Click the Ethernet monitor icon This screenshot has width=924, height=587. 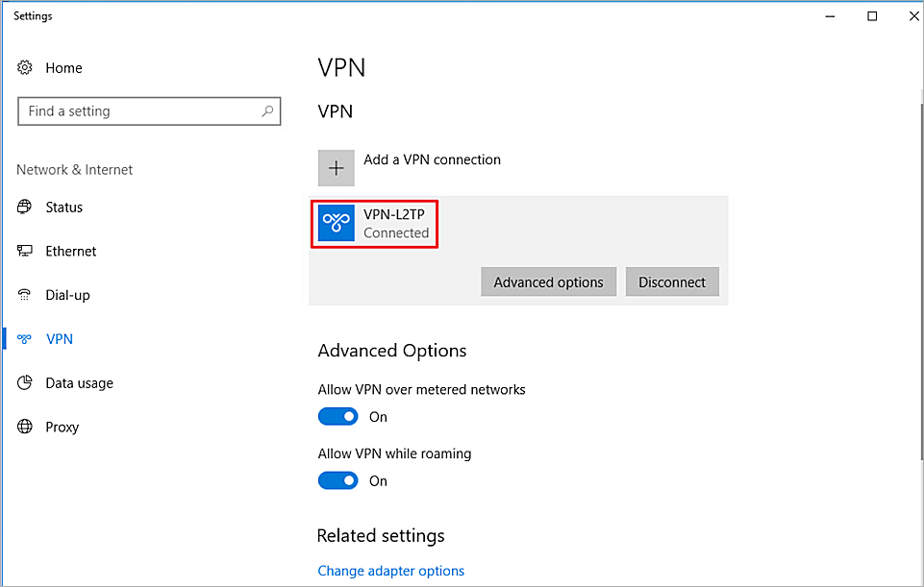pyautogui.click(x=25, y=252)
